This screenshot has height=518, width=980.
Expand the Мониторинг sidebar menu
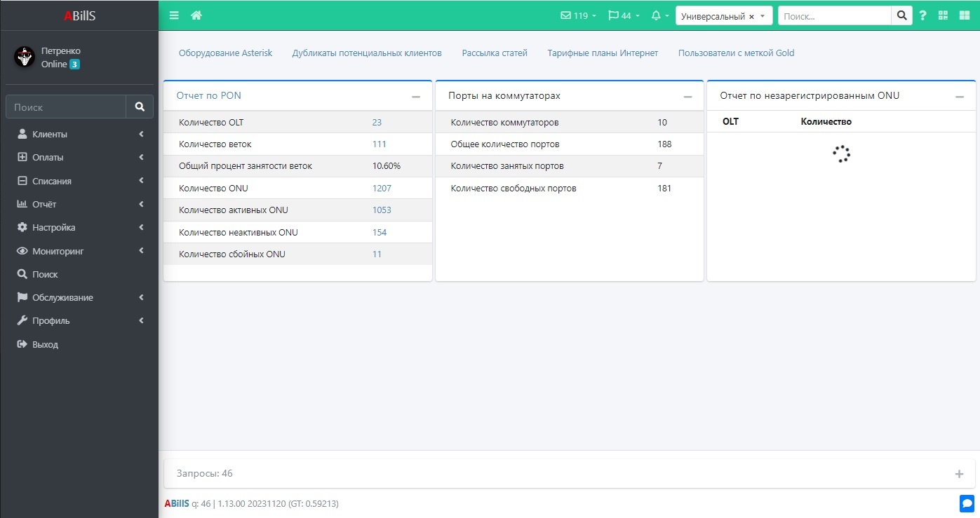(79, 251)
